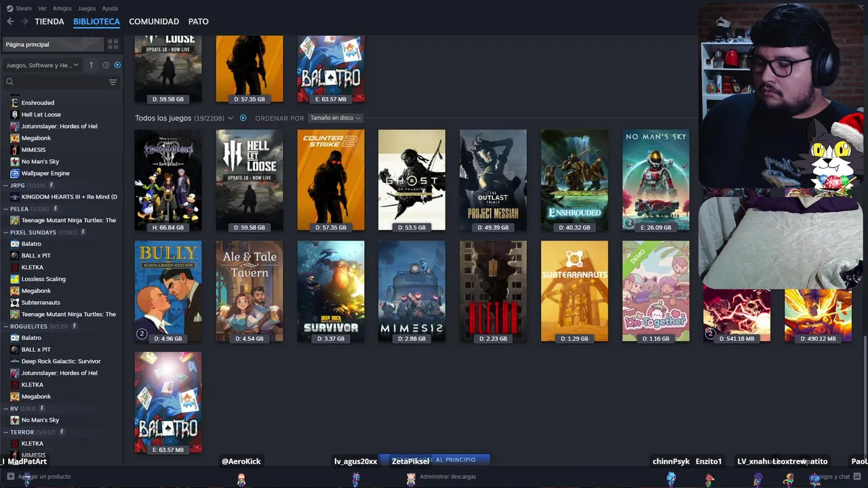868x488 pixels.
Task: Click the Lossless Scaling duck icon
Action: [15, 279]
